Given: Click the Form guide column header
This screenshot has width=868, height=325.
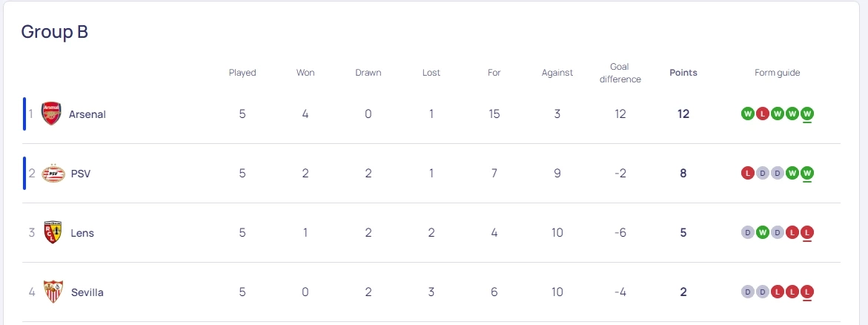Looking at the screenshot, I should [x=777, y=73].
